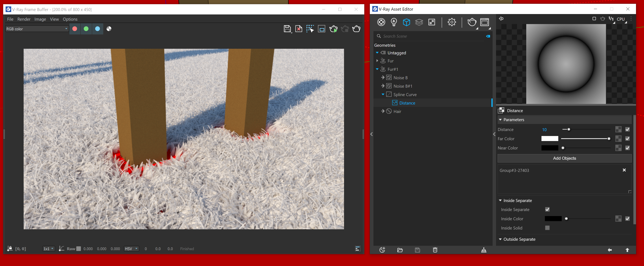This screenshot has height=266, width=644.
Task: Click the greyed-out stop render teapot
Action: 345,29
